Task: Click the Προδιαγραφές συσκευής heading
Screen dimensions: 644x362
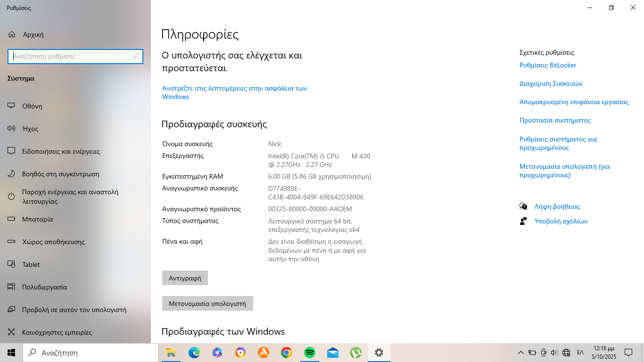Action: 214,124
